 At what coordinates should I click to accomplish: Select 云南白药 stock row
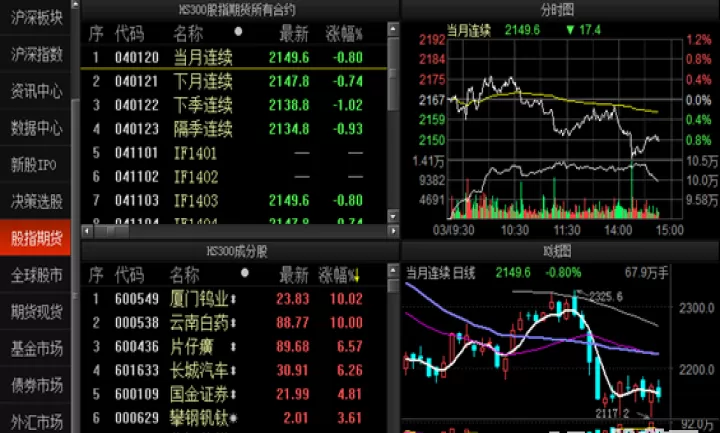234,323
